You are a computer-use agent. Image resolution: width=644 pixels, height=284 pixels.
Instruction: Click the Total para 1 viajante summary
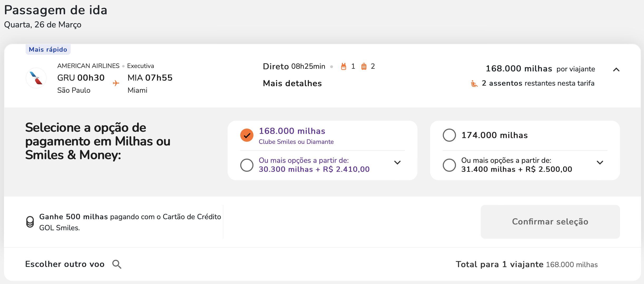tap(527, 265)
